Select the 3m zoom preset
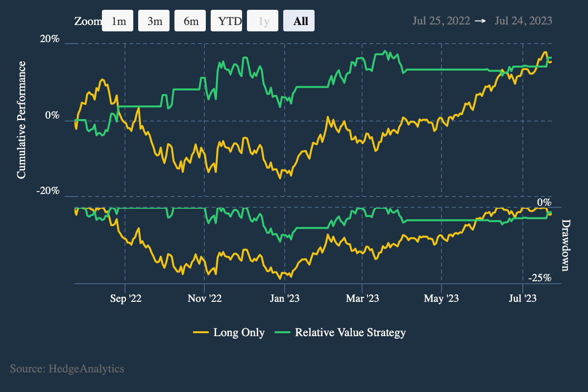This screenshot has width=588, height=392. coord(153,21)
